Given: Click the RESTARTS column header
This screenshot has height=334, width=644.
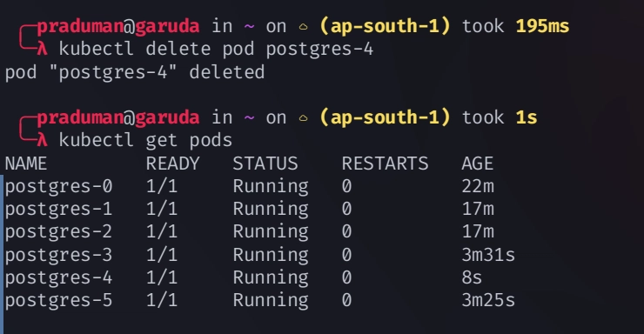Looking at the screenshot, I should pos(385,164).
